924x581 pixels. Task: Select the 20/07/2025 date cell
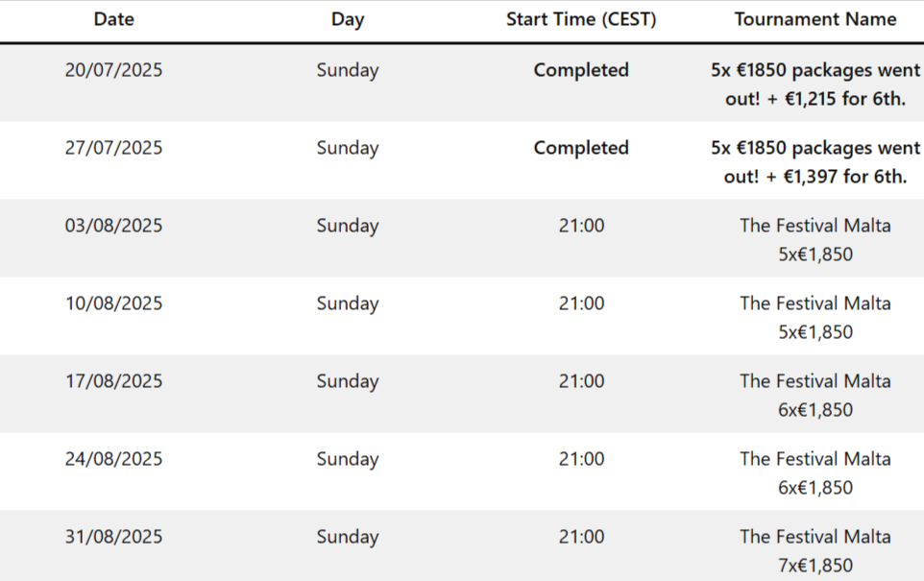(x=114, y=70)
